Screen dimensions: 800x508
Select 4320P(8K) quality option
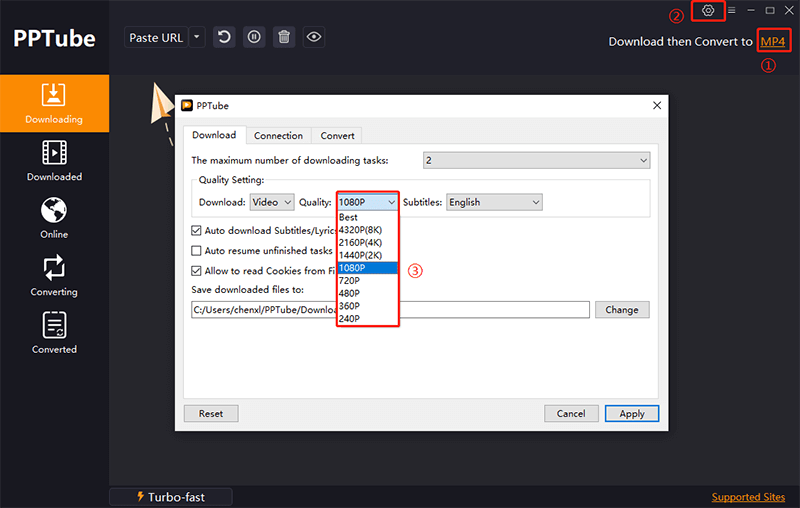[x=367, y=230]
